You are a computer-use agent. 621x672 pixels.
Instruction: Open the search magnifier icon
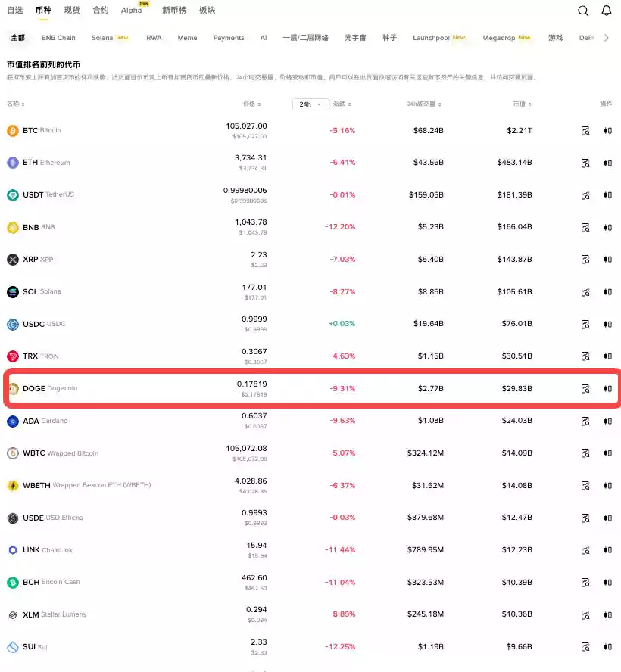pyautogui.click(x=583, y=11)
